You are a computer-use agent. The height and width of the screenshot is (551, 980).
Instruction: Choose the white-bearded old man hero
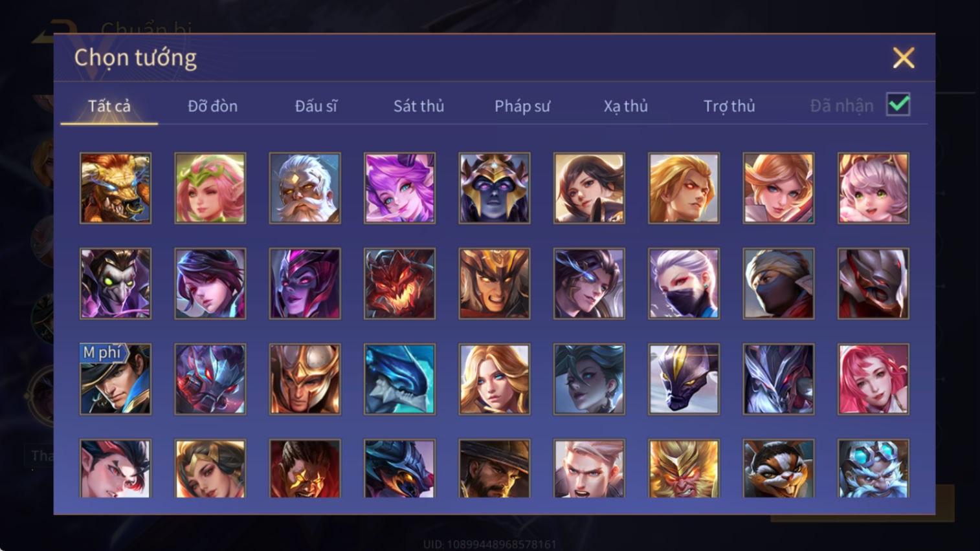coord(305,188)
